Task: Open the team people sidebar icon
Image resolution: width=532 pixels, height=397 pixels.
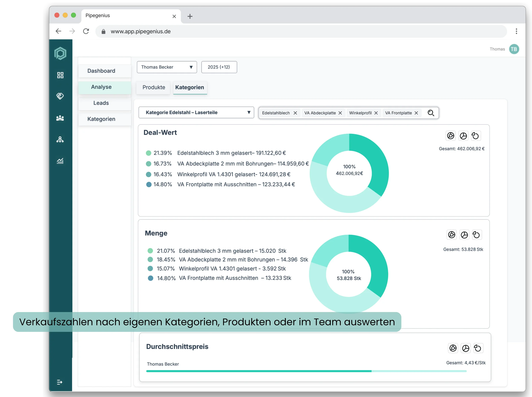Action: [60, 118]
